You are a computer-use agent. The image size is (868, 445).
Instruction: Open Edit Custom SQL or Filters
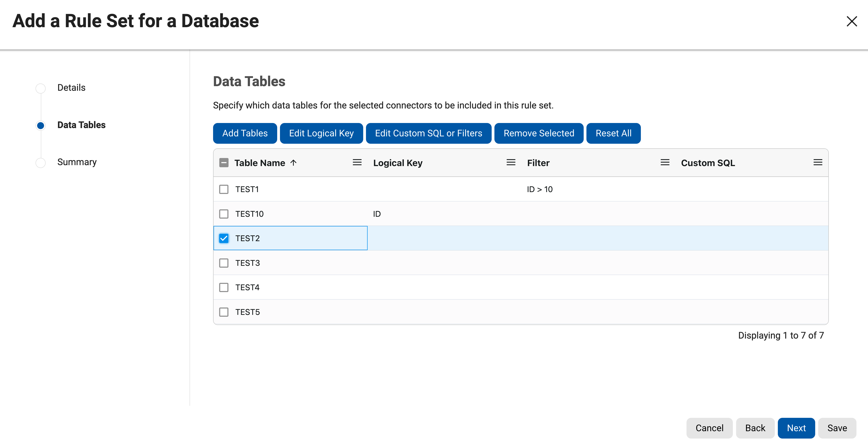(428, 133)
